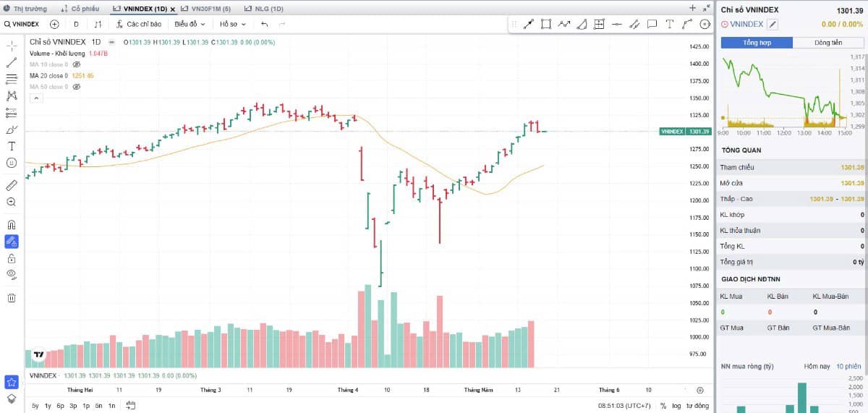Open the D timeframe selector

click(x=76, y=24)
